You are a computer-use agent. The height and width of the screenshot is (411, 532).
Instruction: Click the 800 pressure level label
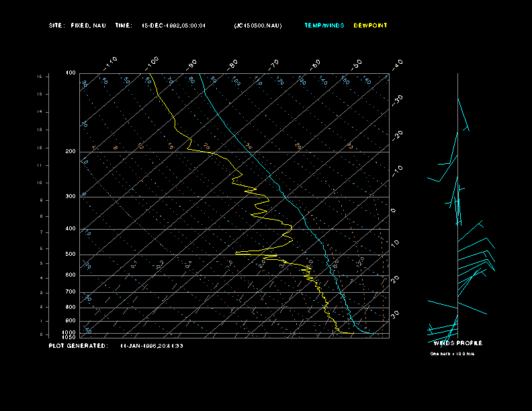pyautogui.click(x=70, y=307)
